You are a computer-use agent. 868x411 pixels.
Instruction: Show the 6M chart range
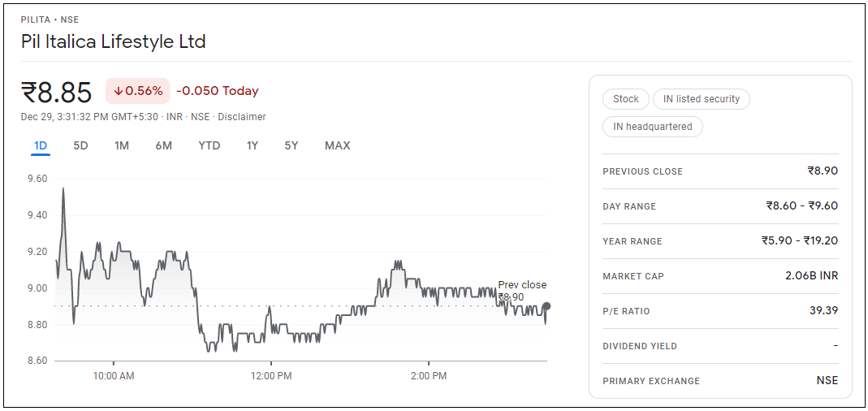click(x=163, y=145)
